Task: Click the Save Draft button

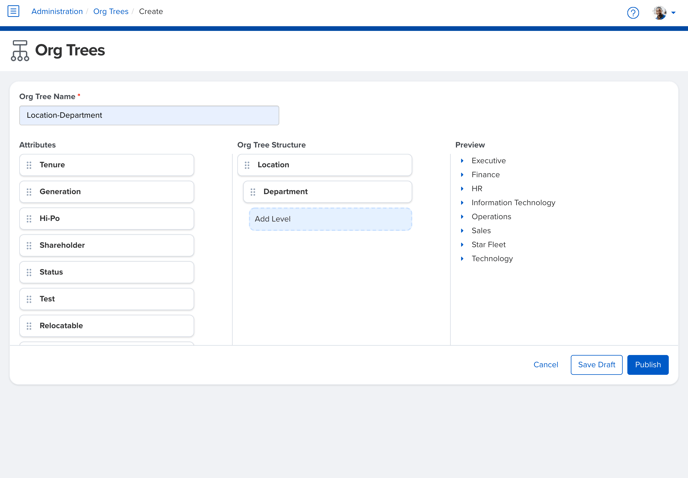Action: tap(596, 365)
